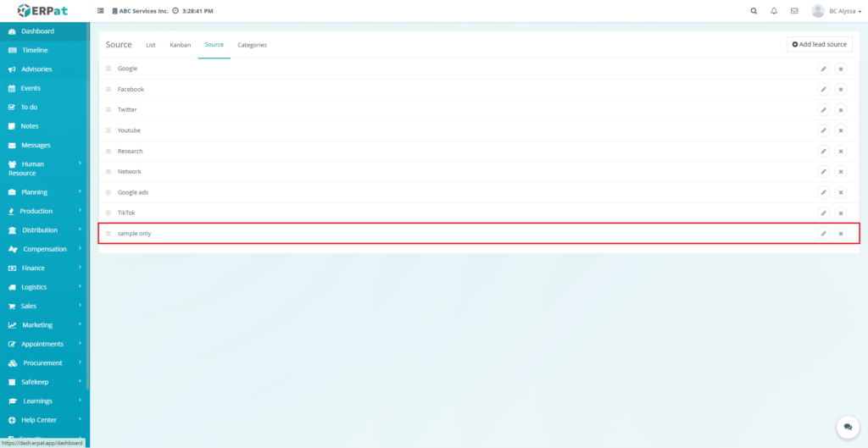Click the ABC Services Inc. company name

143,11
